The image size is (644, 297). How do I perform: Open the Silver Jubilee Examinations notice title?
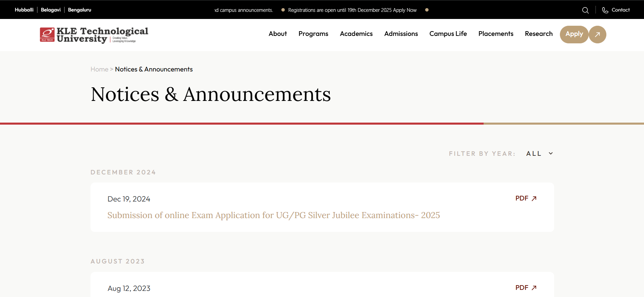click(273, 215)
